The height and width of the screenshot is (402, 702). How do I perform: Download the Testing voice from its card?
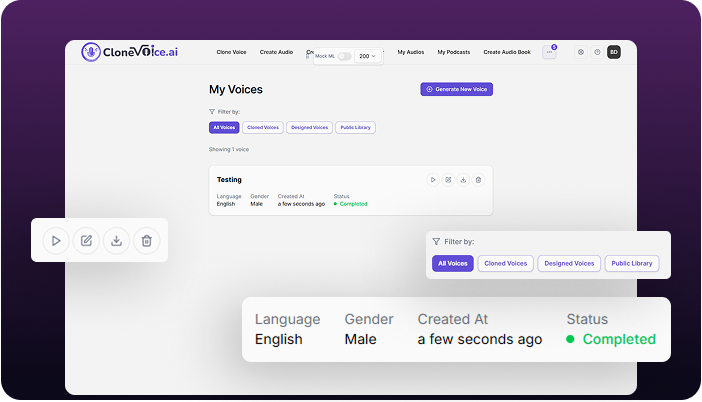(x=463, y=180)
